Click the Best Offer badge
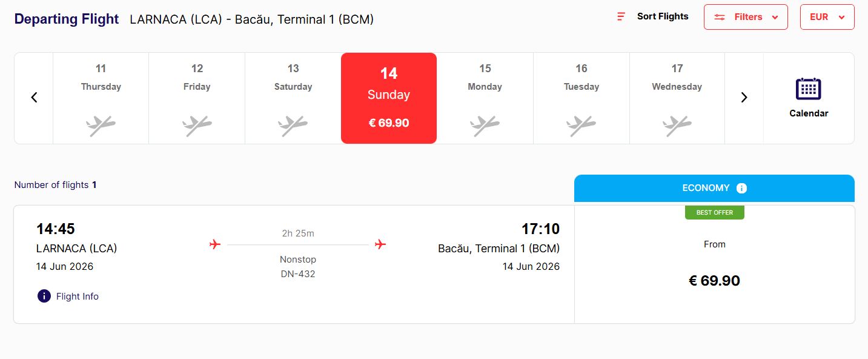The width and height of the screenshot is (868, 359). click(714, 212)
